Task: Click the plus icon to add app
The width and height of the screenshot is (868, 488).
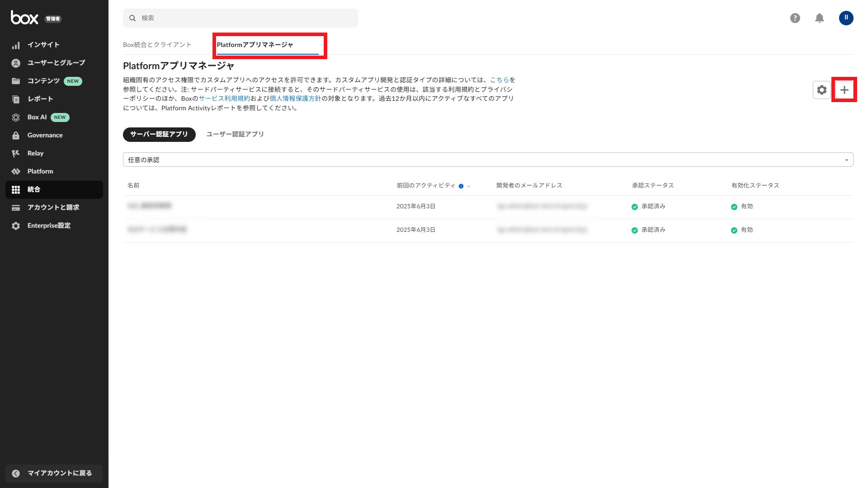Action: coord(844,90)
